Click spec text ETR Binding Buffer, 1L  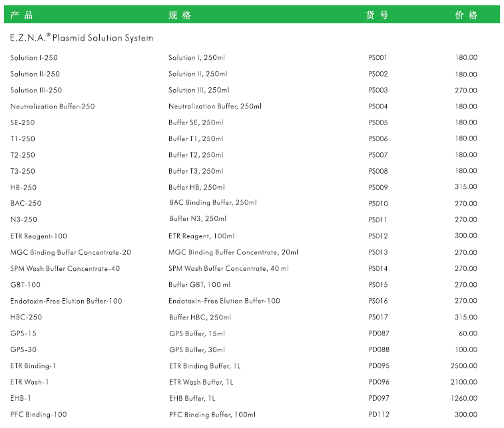205,366
